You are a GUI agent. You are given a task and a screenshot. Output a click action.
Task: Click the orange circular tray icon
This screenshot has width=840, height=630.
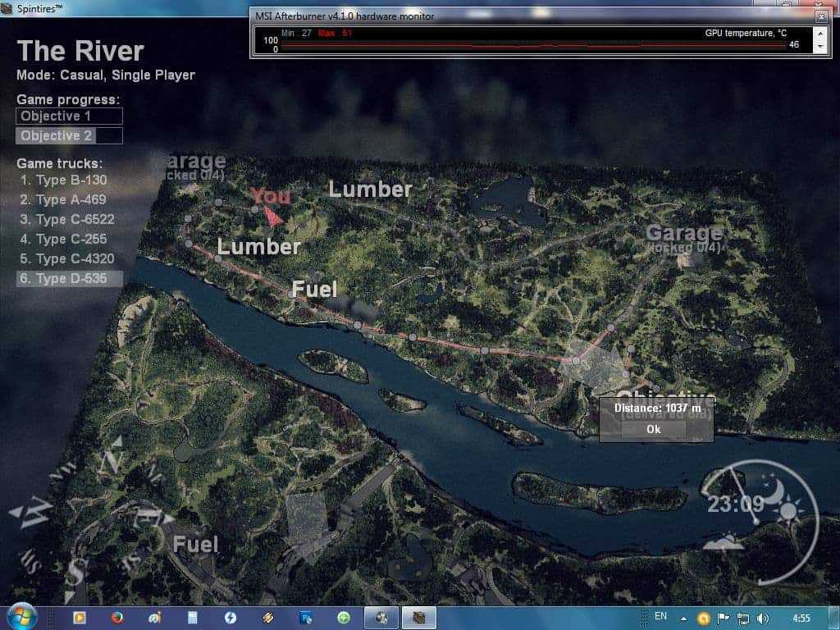point(703,619)
